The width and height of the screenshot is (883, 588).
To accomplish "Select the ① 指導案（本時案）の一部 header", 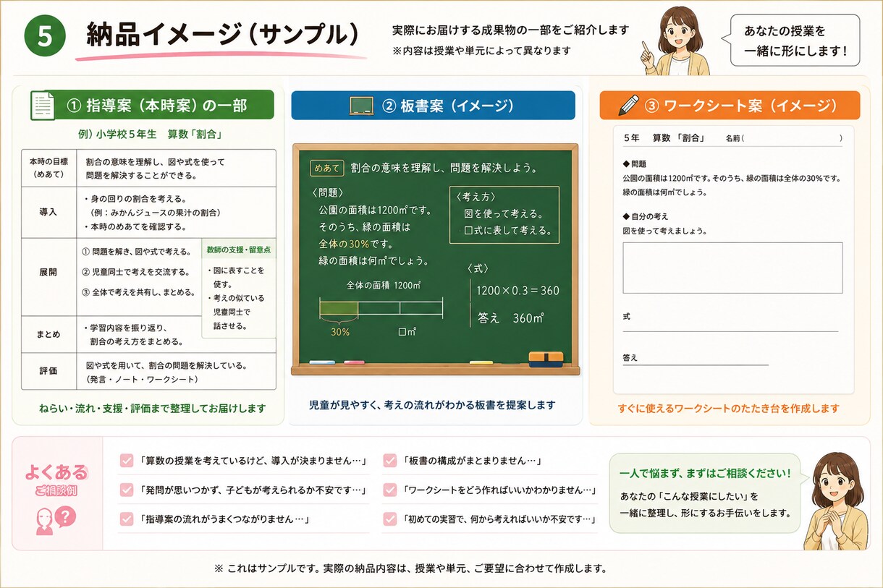I will (x=152, y=106).
